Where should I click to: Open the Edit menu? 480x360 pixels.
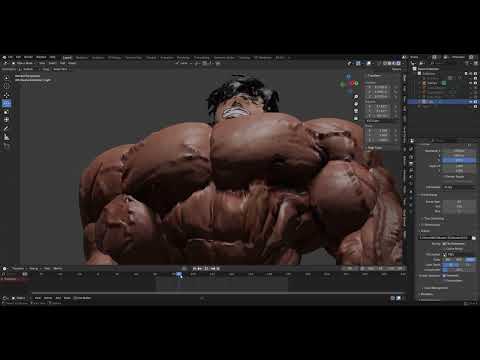pyautogui.click(x=18, y=57)
